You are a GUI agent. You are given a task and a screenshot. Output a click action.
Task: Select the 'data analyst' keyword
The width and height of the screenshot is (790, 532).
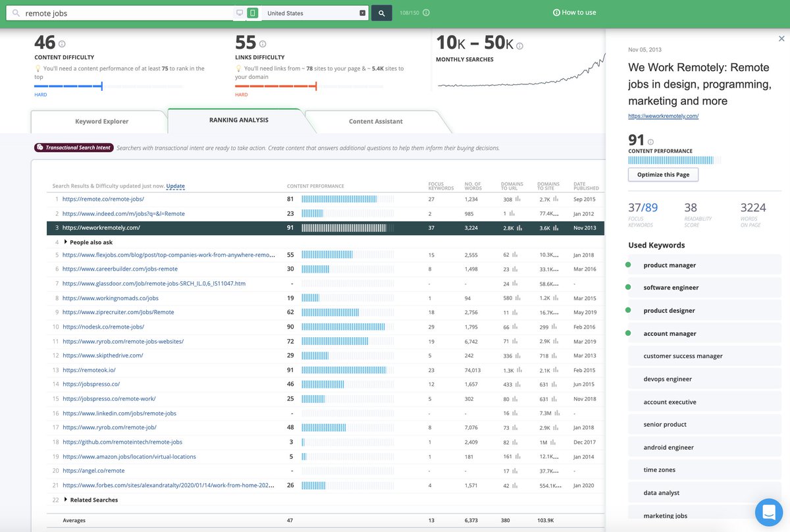[704, 493]
